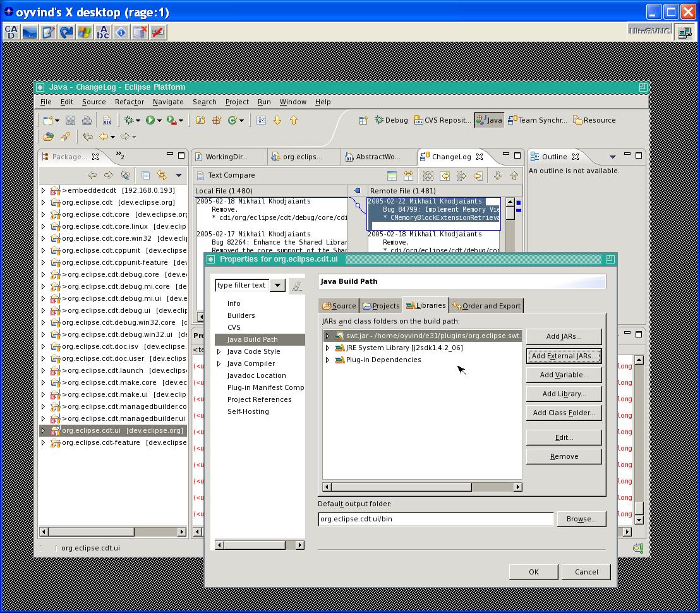Click Collapse All icon in Package Explorer

tap(145, 175)
